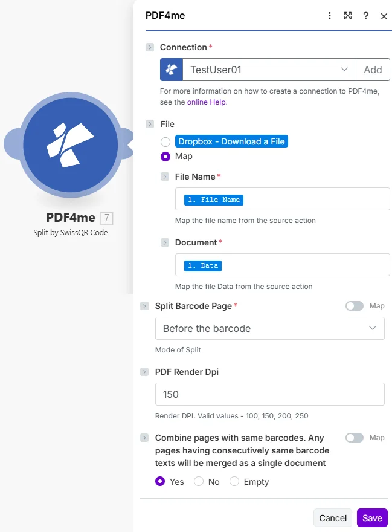Click the 'Render DPI. Valid values' hint text
392x532 pixels.
(x=231, y=416)
